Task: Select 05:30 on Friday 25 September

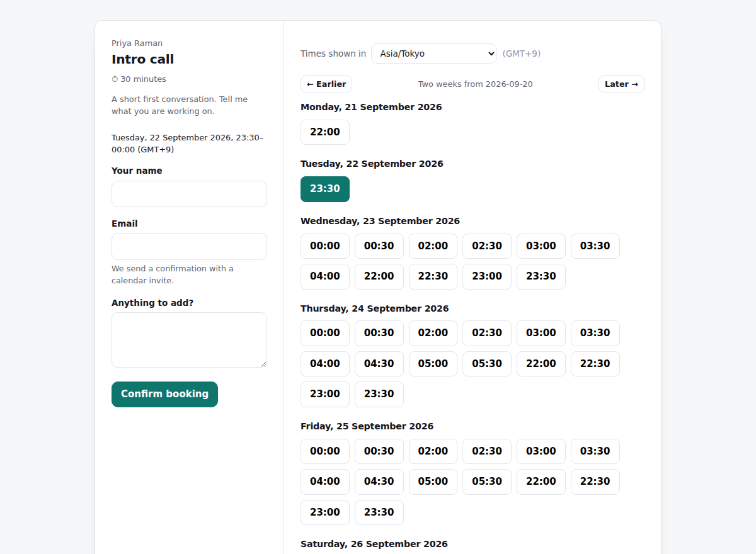Action: pyautogui.click(x=487, y=482)
